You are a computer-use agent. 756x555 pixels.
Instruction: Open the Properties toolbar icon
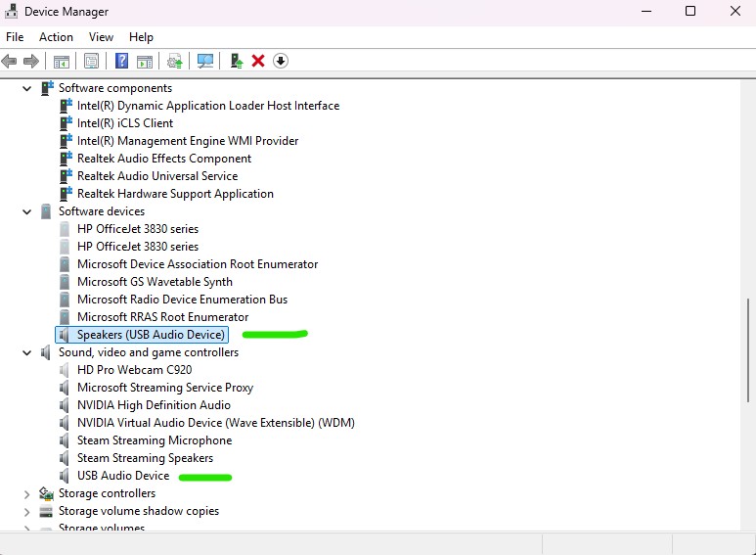[x=91, y=62]
